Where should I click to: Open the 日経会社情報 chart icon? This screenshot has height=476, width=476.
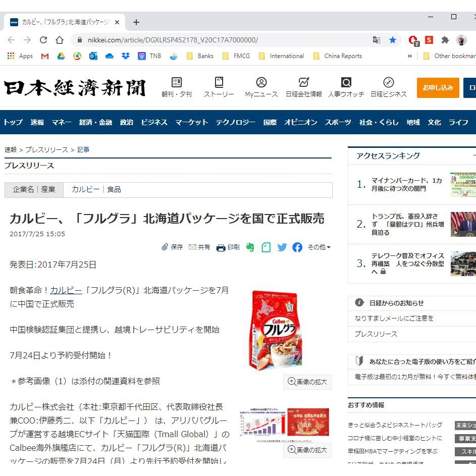[303, 87]
